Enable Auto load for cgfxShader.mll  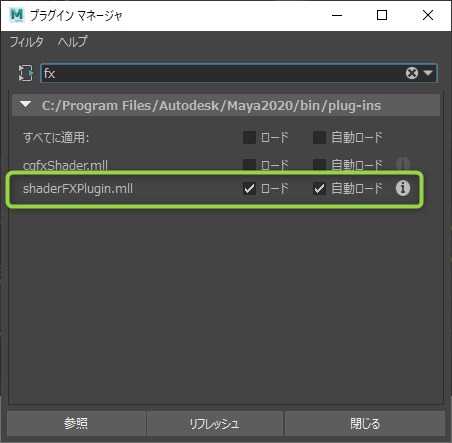click(319, 165)
